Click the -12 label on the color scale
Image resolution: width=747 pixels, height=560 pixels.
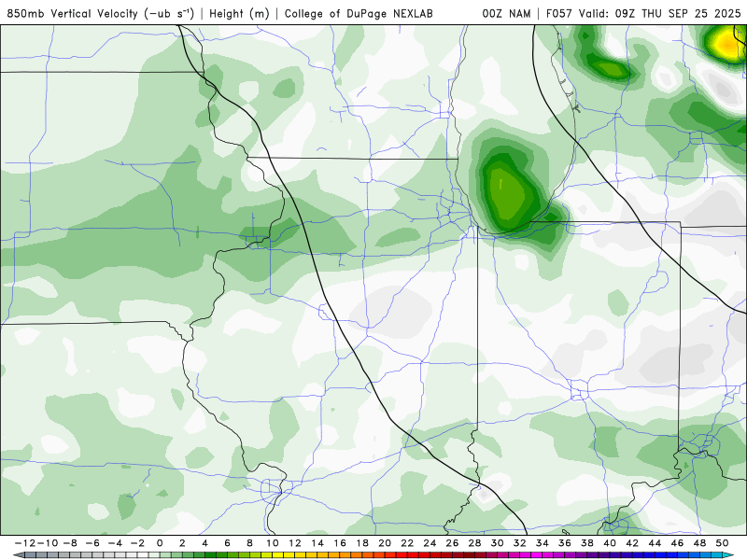tap(24, 543)
